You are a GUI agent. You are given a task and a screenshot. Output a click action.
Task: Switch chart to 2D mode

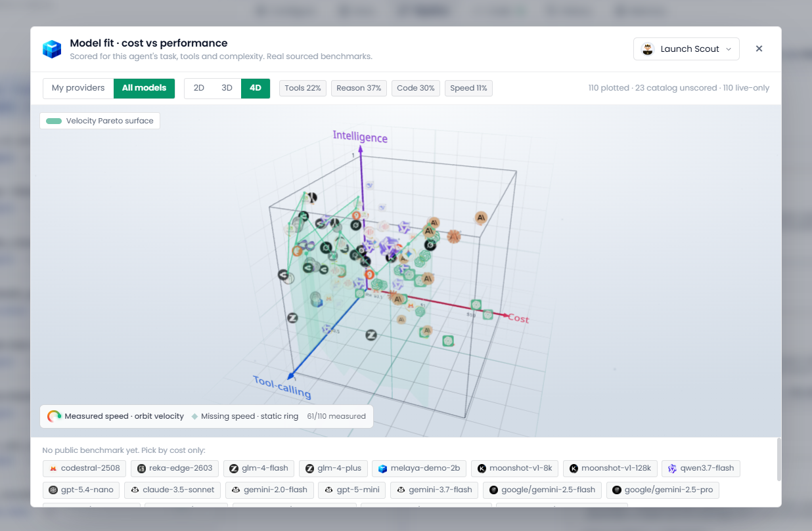click(198, 88)
